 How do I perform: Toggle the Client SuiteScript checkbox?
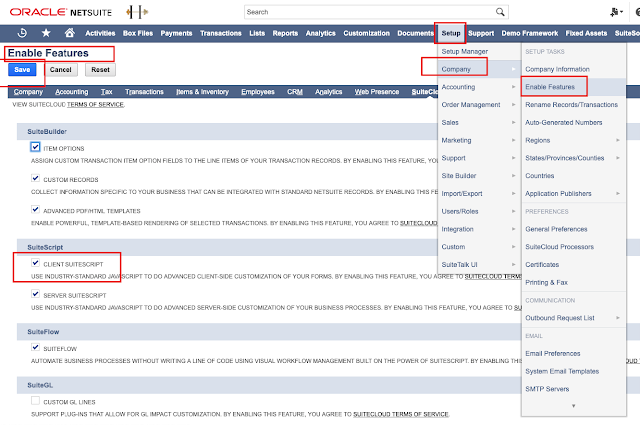pos(36,263)
